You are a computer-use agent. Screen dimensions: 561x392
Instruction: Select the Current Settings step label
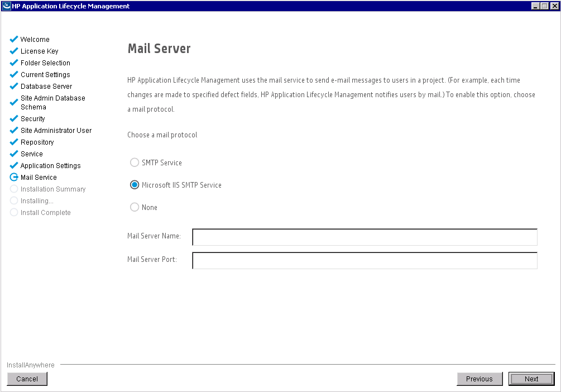(x=45, y=74)
